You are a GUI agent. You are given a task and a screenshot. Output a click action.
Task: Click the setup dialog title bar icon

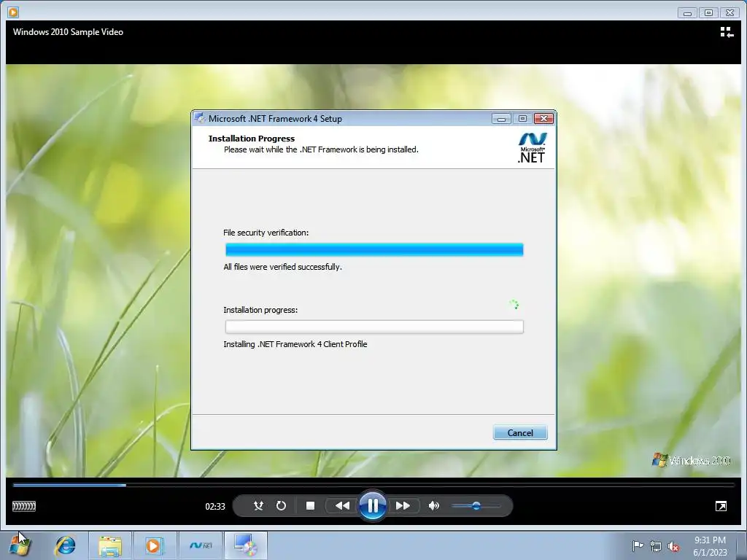point(200,118)
